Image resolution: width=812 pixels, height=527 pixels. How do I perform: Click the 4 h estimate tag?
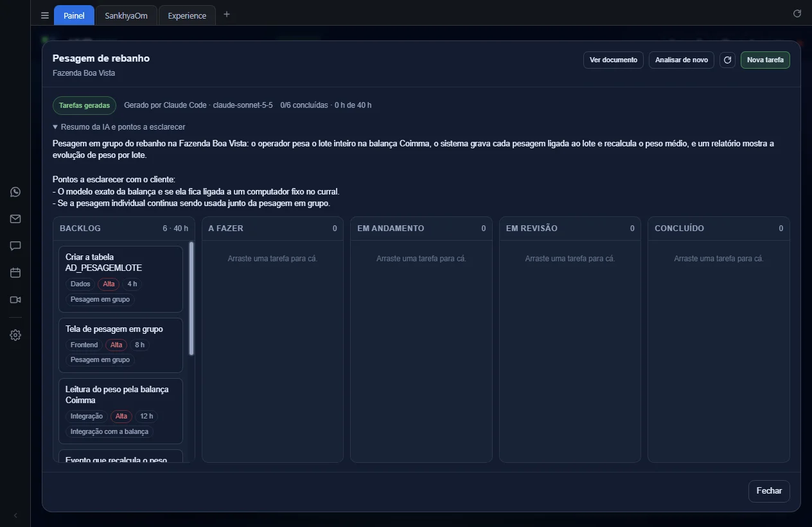(132, 284)
